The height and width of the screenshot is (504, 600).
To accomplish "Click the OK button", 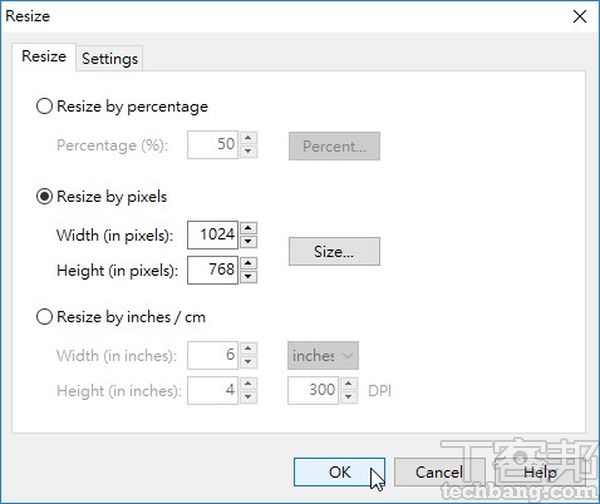I will pos(340,472).
